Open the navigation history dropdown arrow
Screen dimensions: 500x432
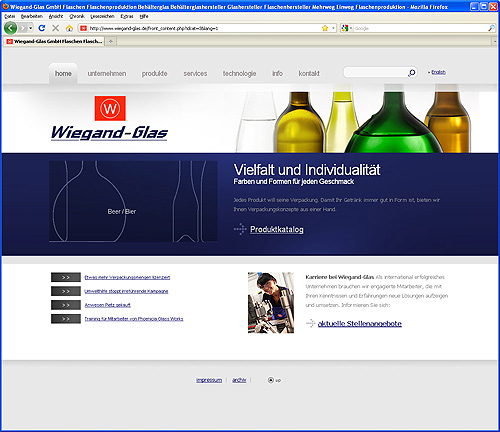(30, 28)
